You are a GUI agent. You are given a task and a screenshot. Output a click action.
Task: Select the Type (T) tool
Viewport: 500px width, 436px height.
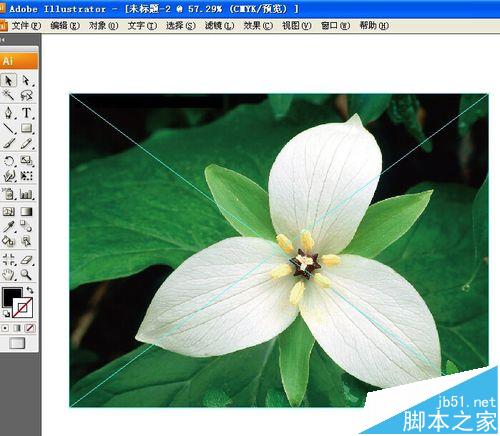pyautogui.click(x=27, y=113)
